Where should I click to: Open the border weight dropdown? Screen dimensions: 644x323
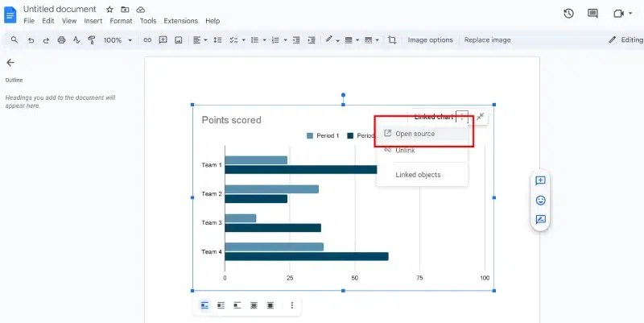pyautogui.click(x=352, y=39)
